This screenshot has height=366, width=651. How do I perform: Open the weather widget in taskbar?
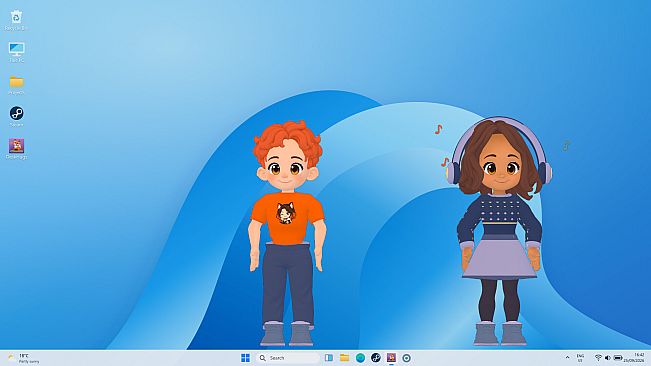click(x=24, y=358)
